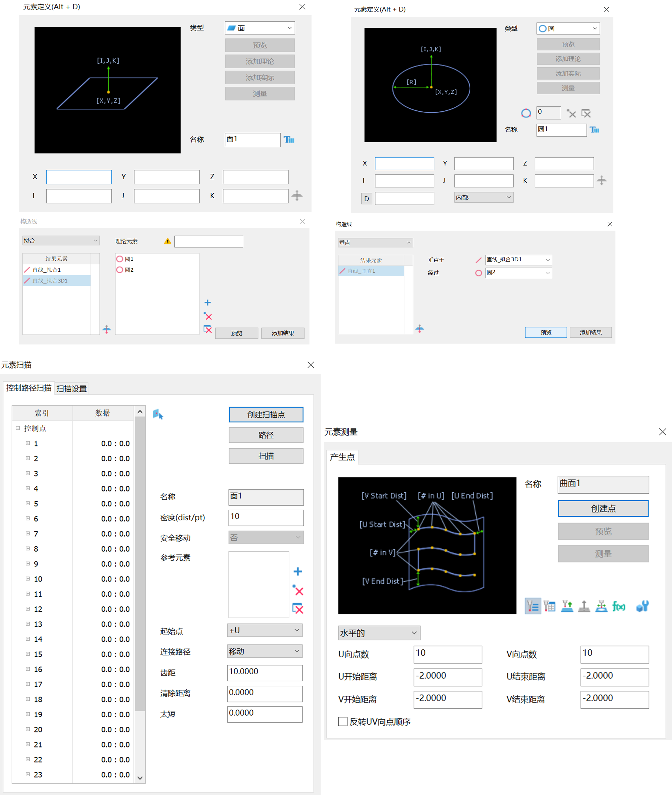Screen dimensions: 672x795
Task: Click the 扫描 button
Action: pos(266,456)
